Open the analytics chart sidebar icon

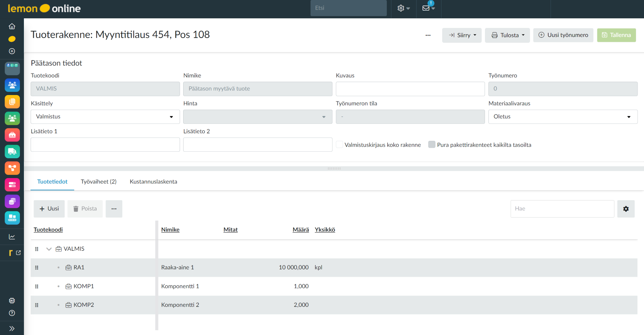[x=12, y=237]
